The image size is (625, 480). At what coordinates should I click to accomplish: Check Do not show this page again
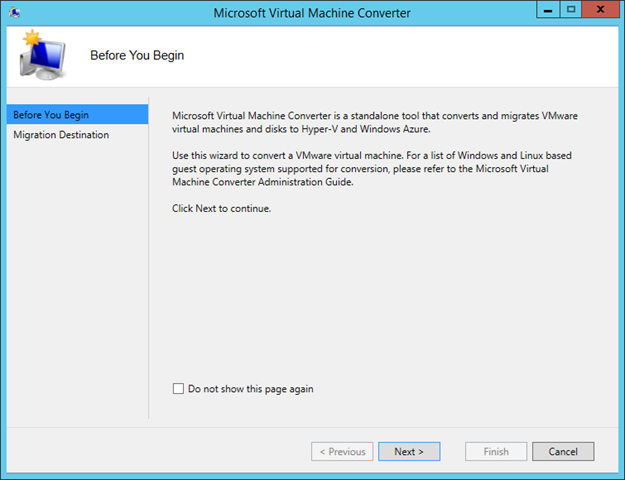tap(178, 388)
